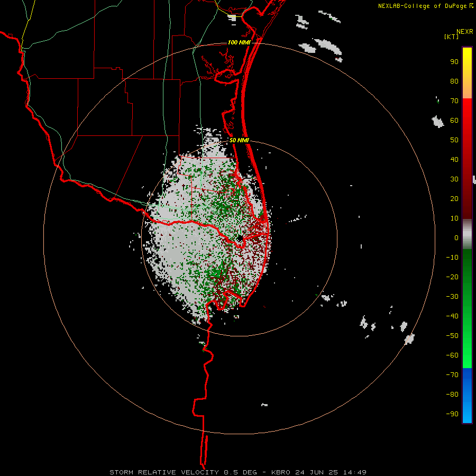Select the positive 70 kt scale label

(454, 101)
